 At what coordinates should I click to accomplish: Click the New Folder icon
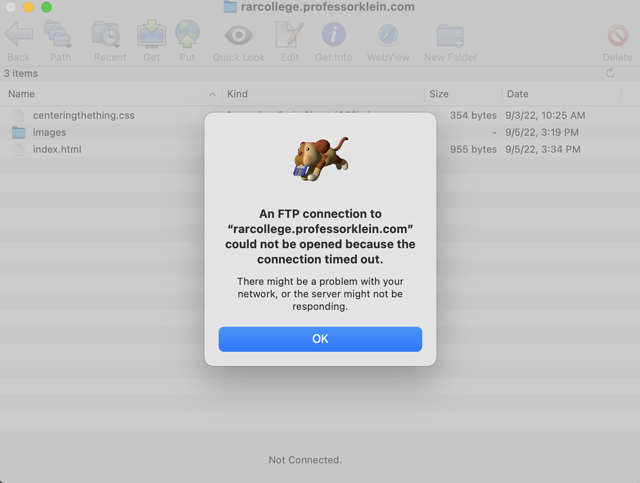(450, 36)
